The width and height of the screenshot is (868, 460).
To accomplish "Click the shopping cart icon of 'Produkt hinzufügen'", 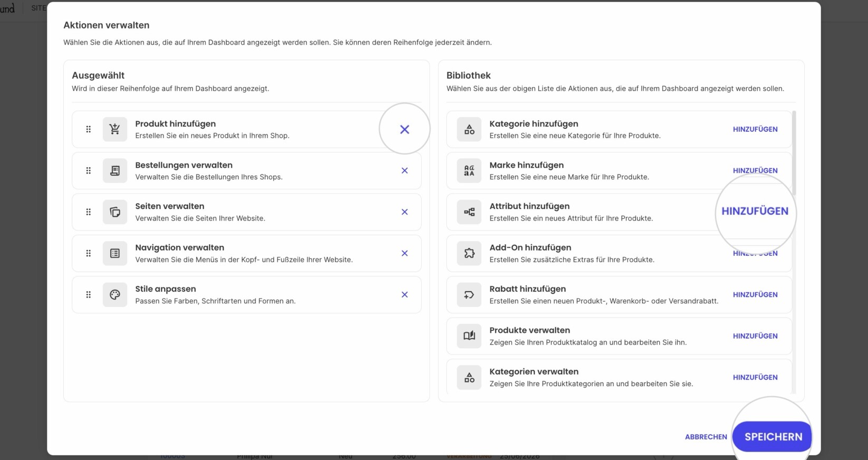I will pos(115,129).
